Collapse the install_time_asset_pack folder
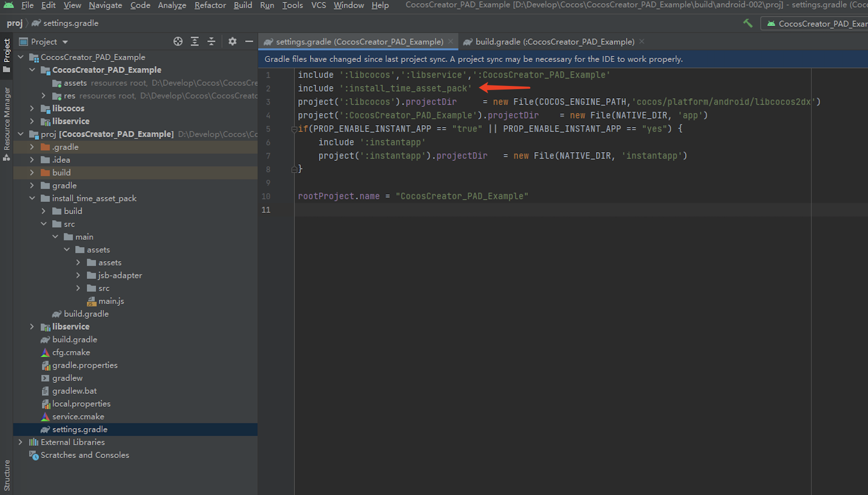 coord(32,198)
